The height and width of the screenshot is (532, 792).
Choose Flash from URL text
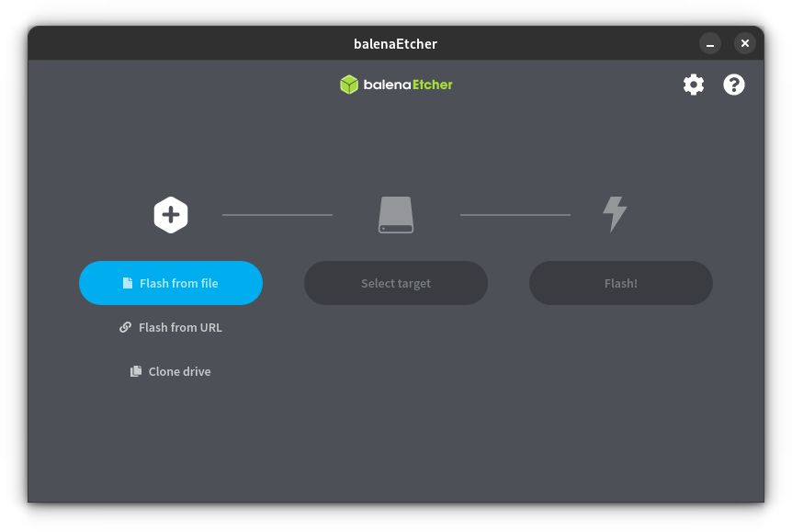180,327
